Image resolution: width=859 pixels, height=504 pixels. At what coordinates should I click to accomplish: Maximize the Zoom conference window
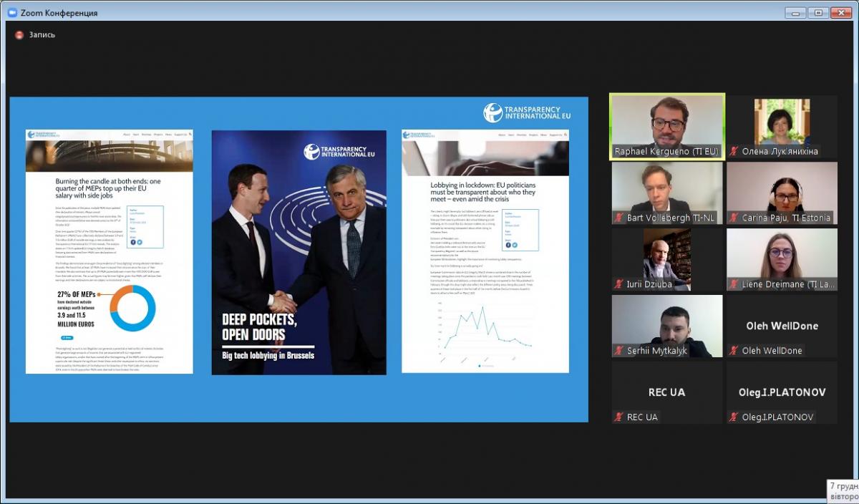point(818,12)
